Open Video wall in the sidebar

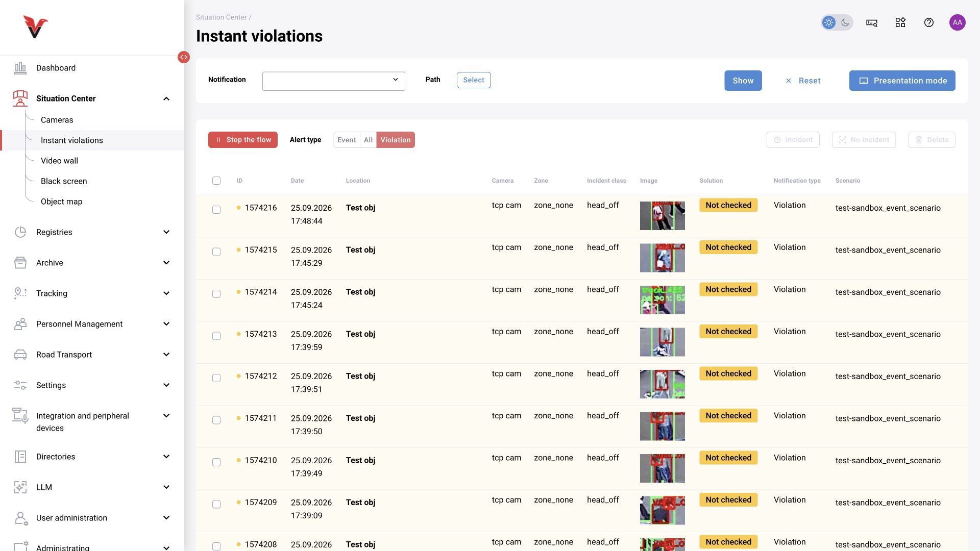(x=60, y=161)
